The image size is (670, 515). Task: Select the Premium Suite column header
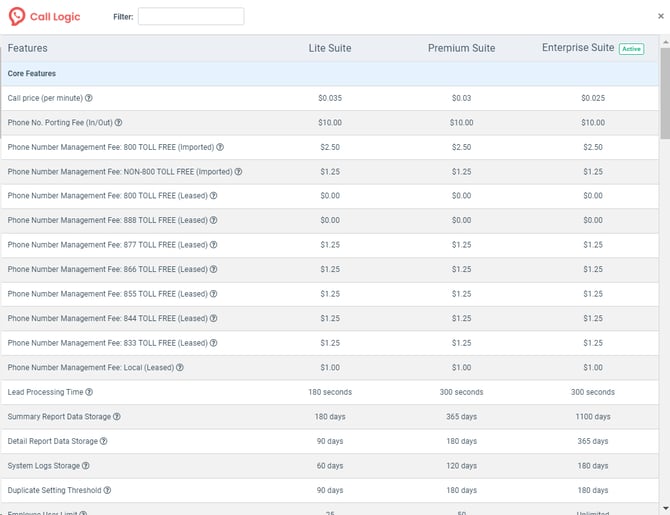pos(461,48)
